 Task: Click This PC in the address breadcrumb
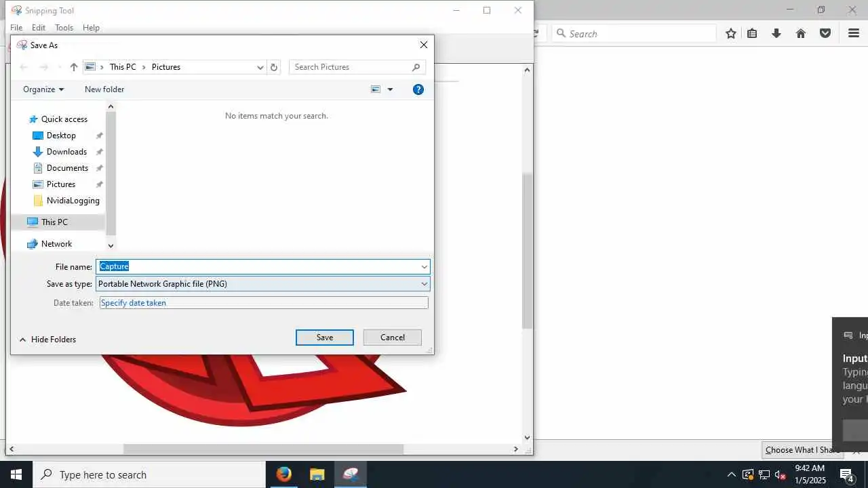(x=123, y=67)
